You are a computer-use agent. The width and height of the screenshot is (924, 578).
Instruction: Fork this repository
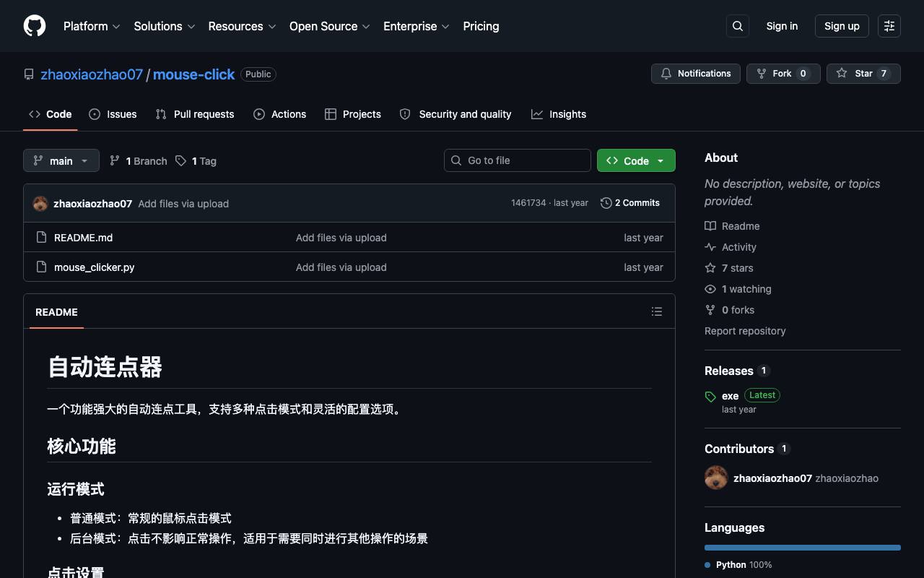pos(783,74)
